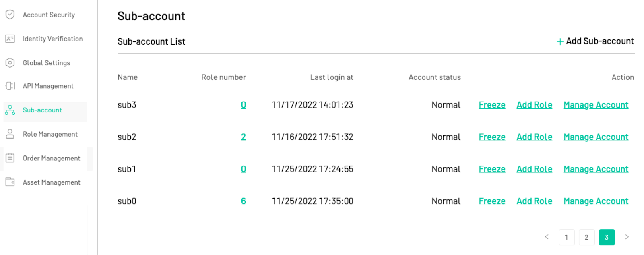Image resolution: width=644 pixels, height=255 pixels.
Task: Manage Account for sub2
Action: [x=596, y=137]
